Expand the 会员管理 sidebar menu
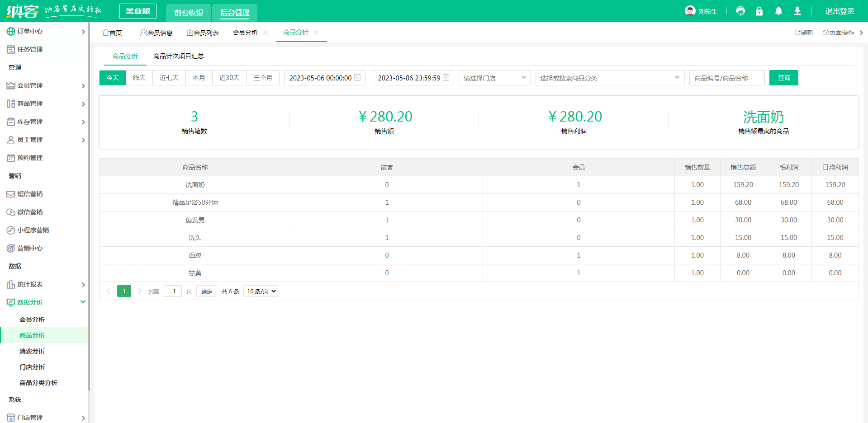 pyautogui.click(x=44, y=85)
